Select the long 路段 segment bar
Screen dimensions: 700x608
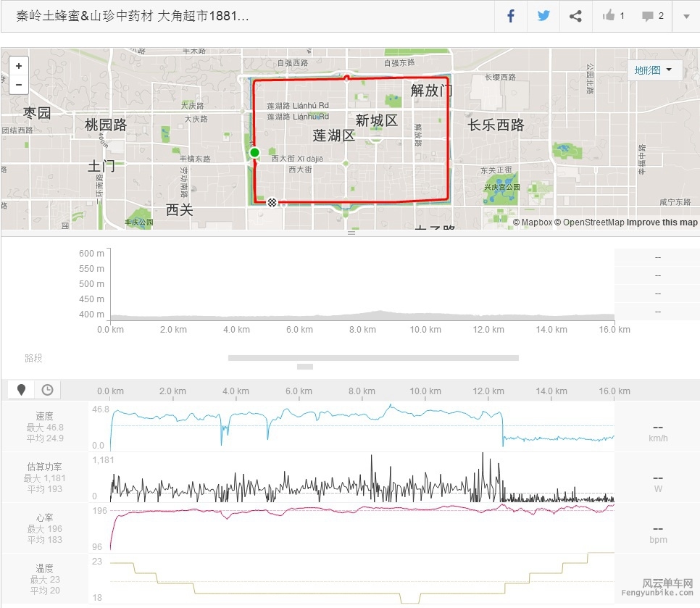pyautogui.click(x=373, y=357)
